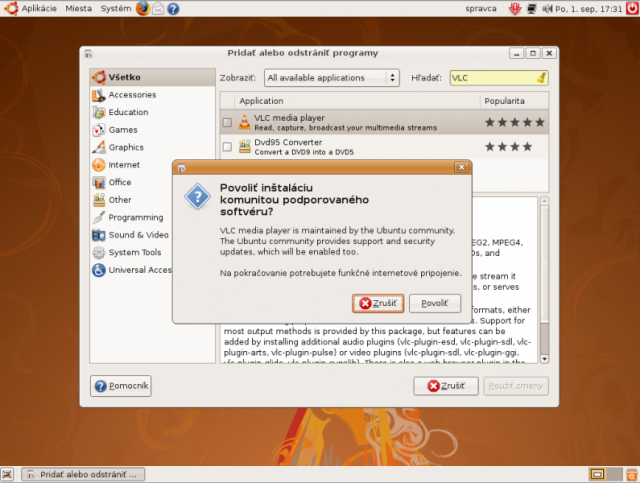Select the Graphics category icon
This screenshot has height=483, width=640.
[98, 147]
